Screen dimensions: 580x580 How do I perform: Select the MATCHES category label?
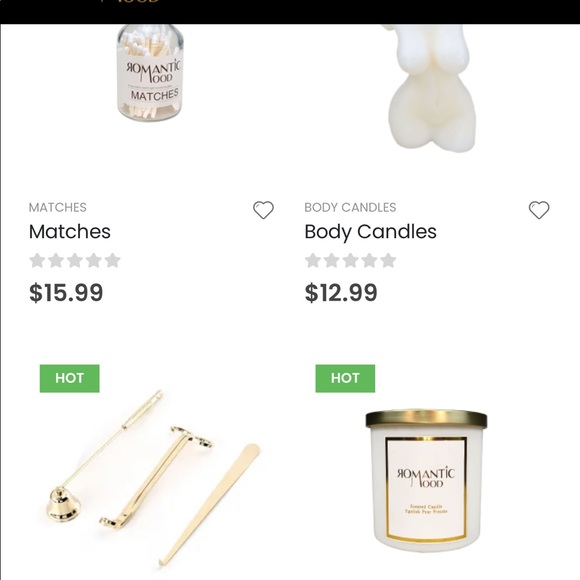[58, 208]
